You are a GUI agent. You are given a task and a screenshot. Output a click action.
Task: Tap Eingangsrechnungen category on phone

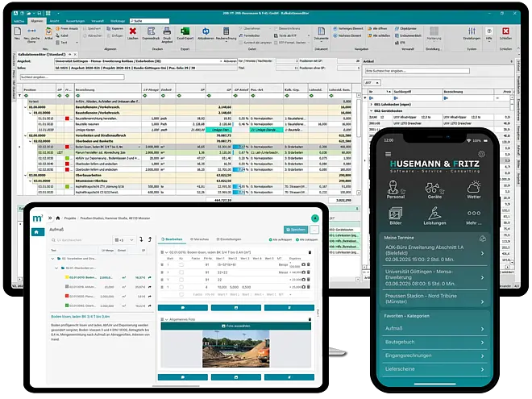pyautogui.click(x=435, y=355)
